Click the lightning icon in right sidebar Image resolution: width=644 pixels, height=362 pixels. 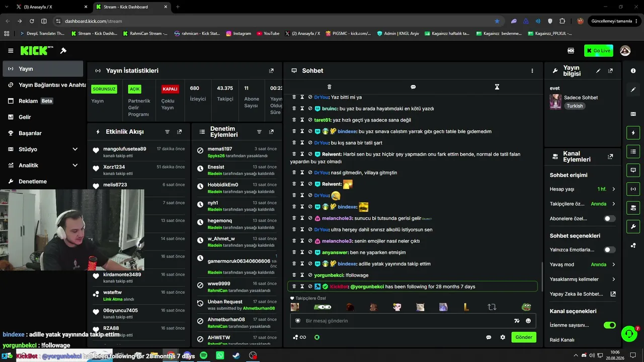pos(633,133)
